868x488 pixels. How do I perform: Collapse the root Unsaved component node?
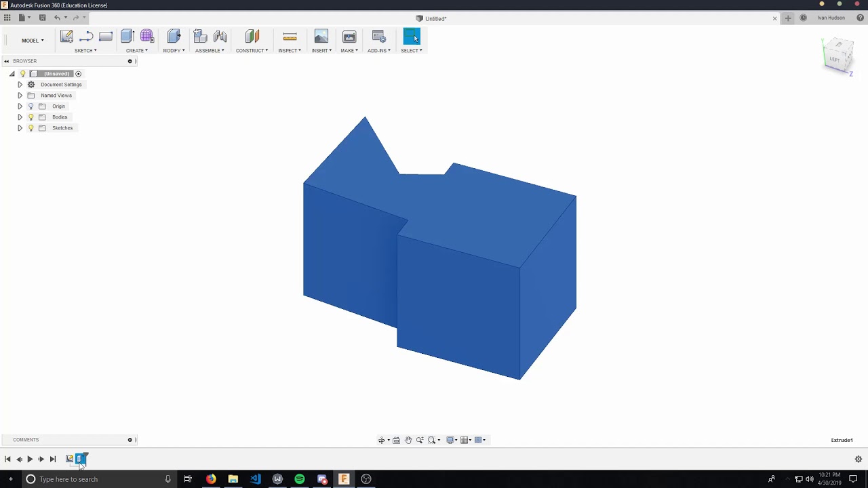click(12, 74)
